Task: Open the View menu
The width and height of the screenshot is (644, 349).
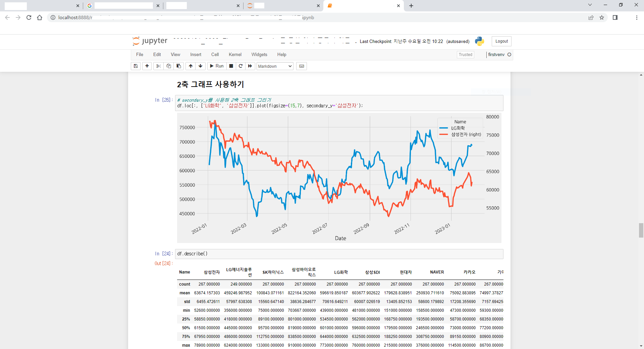Action: click(175, 54)
